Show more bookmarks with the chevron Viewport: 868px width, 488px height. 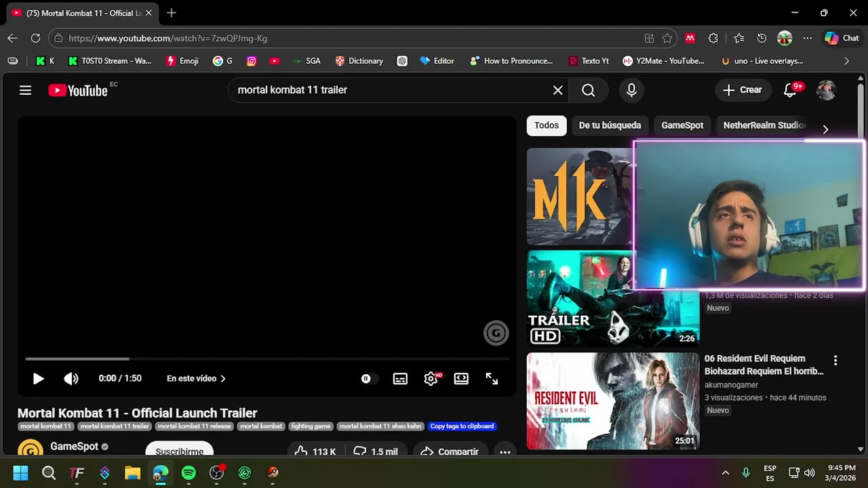[x=846, y=61]
